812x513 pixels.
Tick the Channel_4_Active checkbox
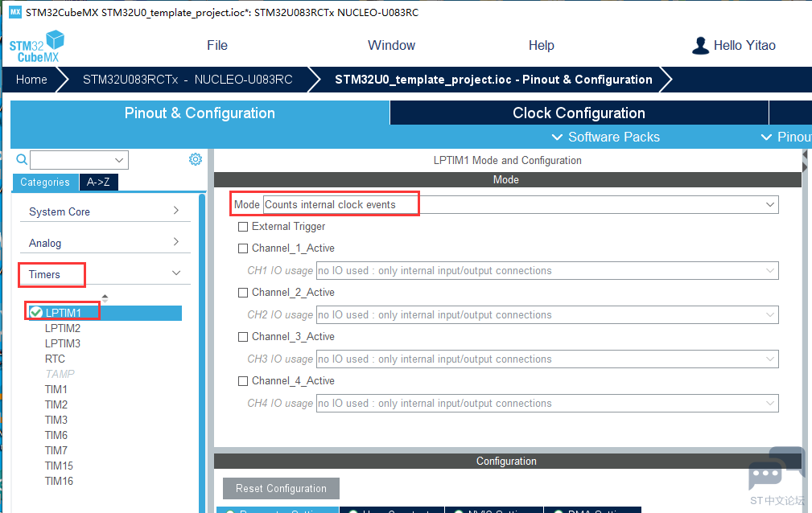tap(243, 381)
